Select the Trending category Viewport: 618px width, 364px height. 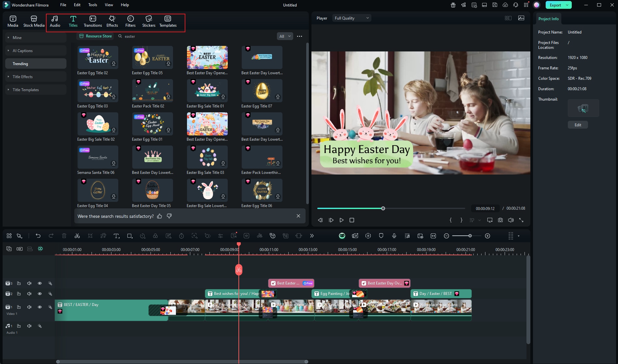(x=36, y=64)
